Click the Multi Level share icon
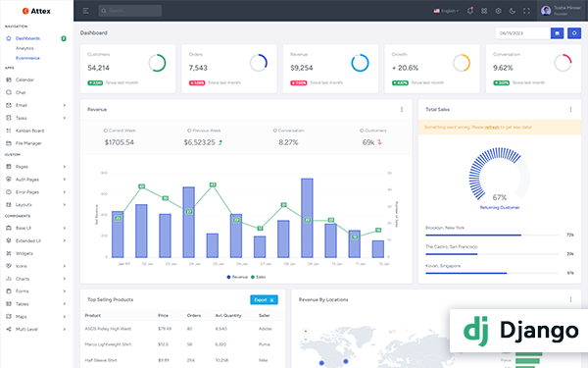588x368 pixels. tap(9, 330)
